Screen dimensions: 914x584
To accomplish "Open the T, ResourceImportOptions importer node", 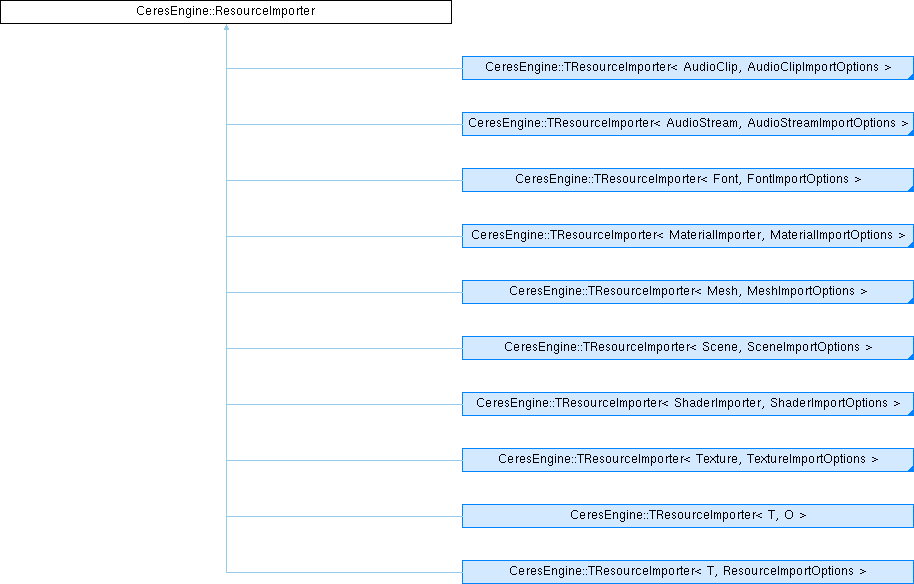I will 687,571.
